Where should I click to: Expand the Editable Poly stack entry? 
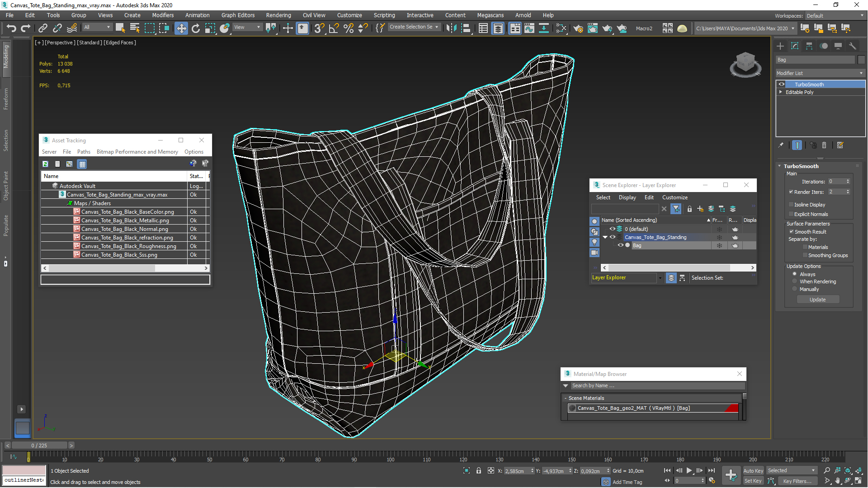click(x=781, y=92)
